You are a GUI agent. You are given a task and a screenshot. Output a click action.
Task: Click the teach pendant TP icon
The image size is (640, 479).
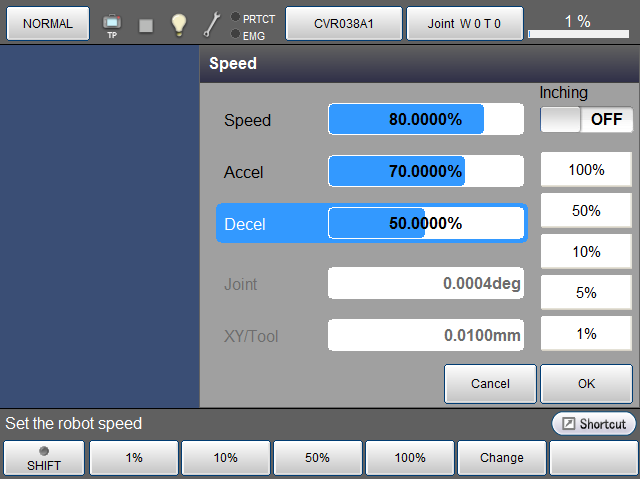click(111, 24)
